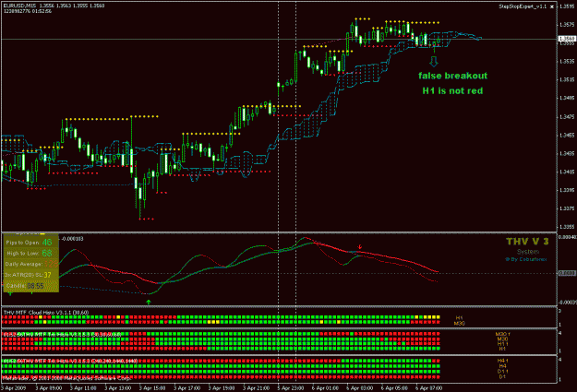577x392 pixels.
Task: Select THV MTF Cloud Histo V3.1.1 indicator label
Action: [46, 312]
